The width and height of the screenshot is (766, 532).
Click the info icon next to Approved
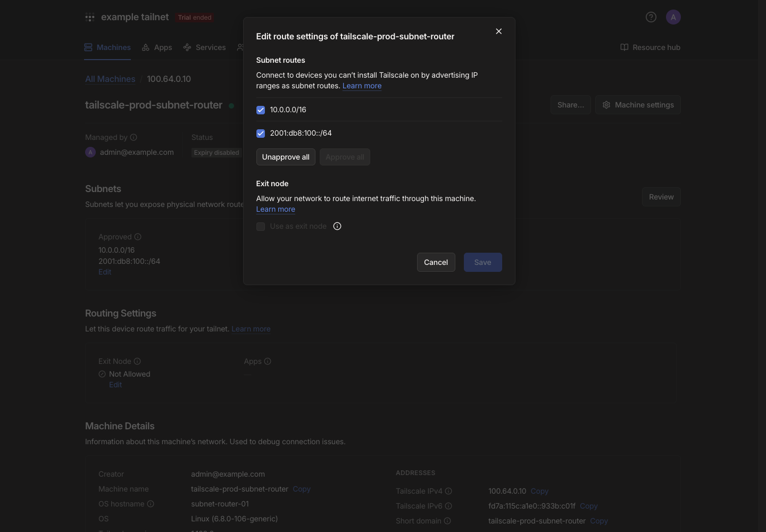(138, 237)
